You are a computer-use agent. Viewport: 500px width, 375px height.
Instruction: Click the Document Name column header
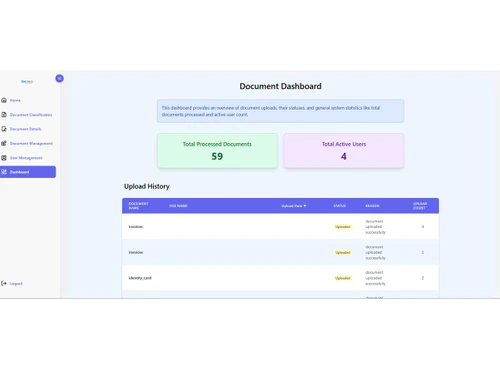tap(138, 206)
